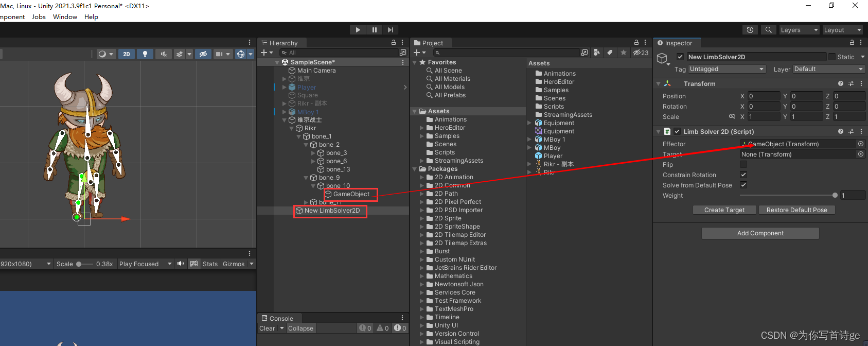Open the Layers dropdown
868x346 pixels.
click(799, 30)
